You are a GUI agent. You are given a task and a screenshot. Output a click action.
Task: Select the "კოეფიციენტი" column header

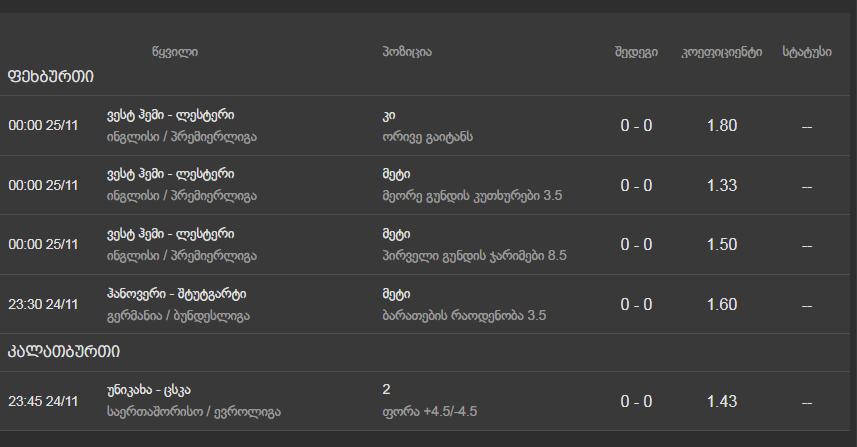tap(721, 52)
